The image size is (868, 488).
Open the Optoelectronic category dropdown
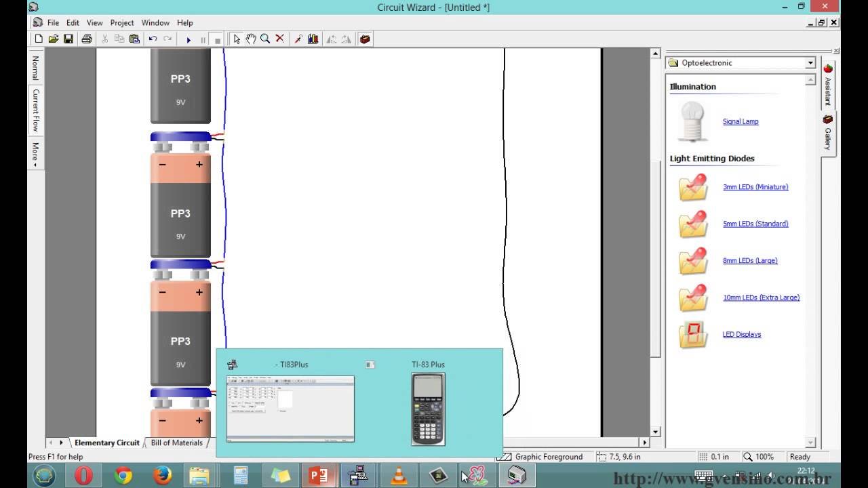810,63
